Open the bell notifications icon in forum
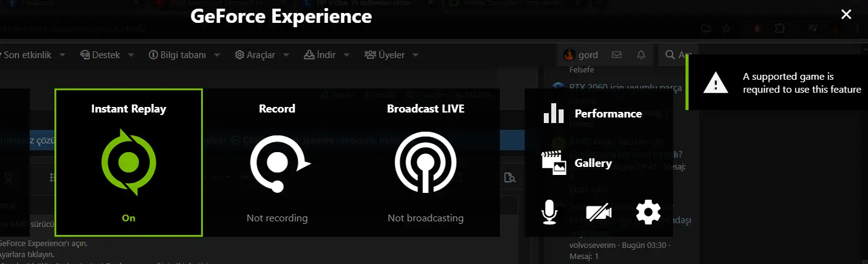The width and height of the screenshot is (868, 264). pos(641,55)
